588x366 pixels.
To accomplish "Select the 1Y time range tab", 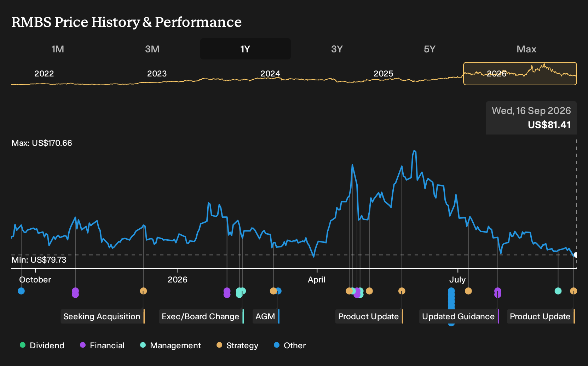I will pos(245,49).
